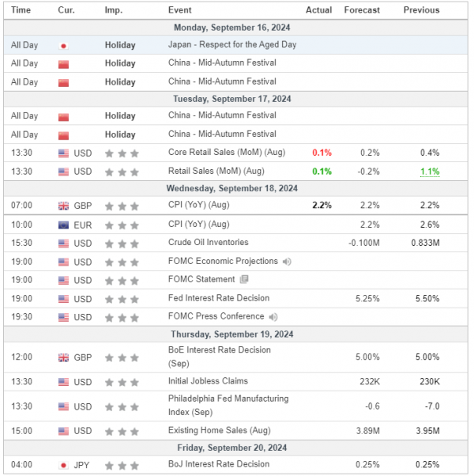Click importance stars in Crude Oil Inventories row
The width and height of the screenshot is (474, 476).
point(122,244)
